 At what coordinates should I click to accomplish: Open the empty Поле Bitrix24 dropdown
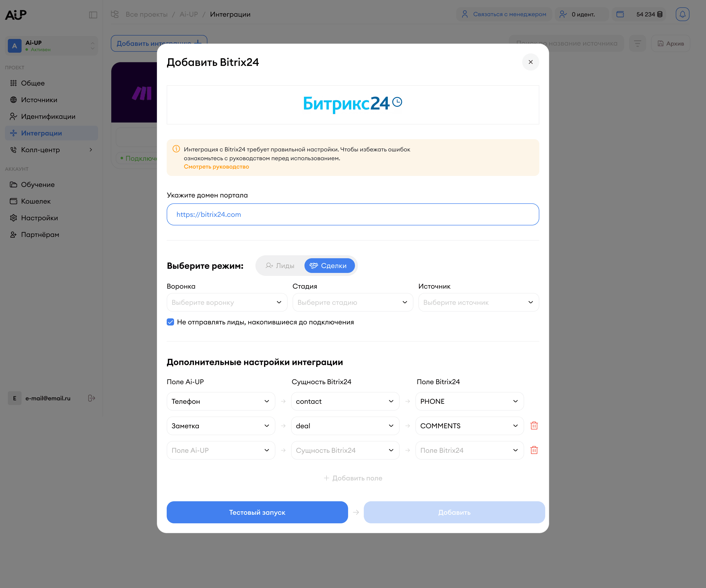470,450
